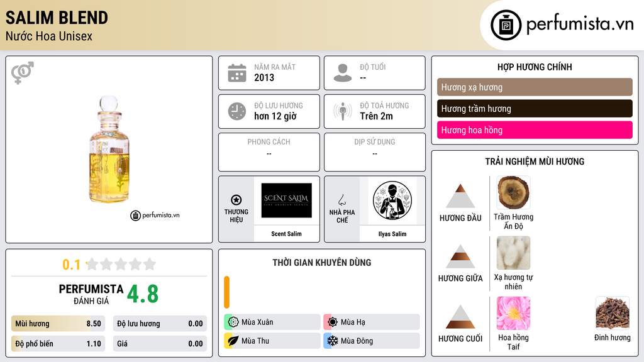The image size is (644, 362).
Task: Click the clock icon for longevity
Action: 237,111
